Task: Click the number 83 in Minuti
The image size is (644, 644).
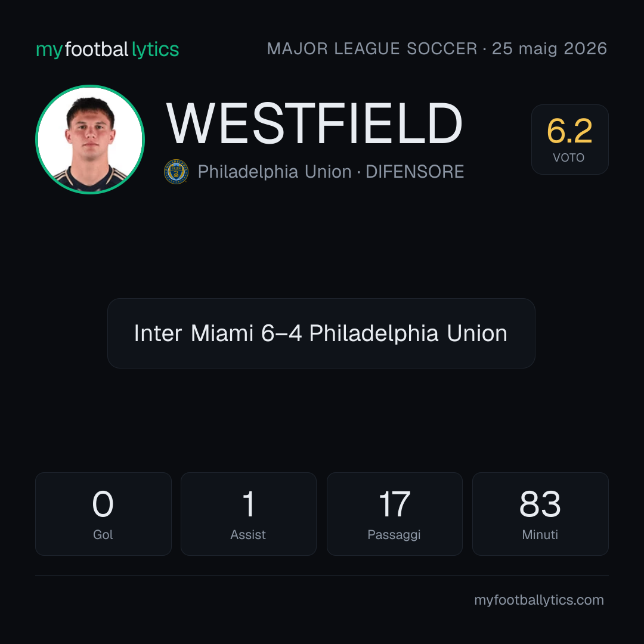Action: (540, 504)
